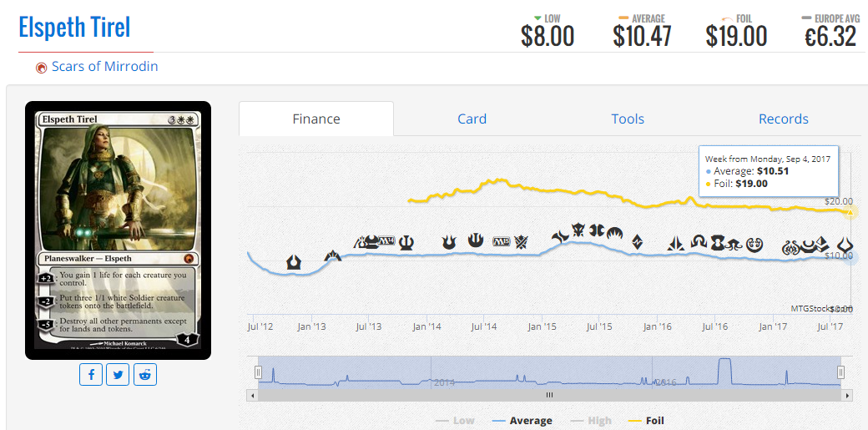Click the Elspeth Tirel card image
Image resolution: width=868 pixels, height=430 pixels.
118,230
